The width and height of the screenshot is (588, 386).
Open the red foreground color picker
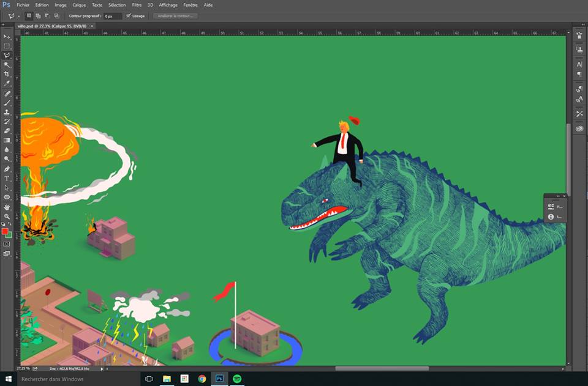tap(4, 231)
